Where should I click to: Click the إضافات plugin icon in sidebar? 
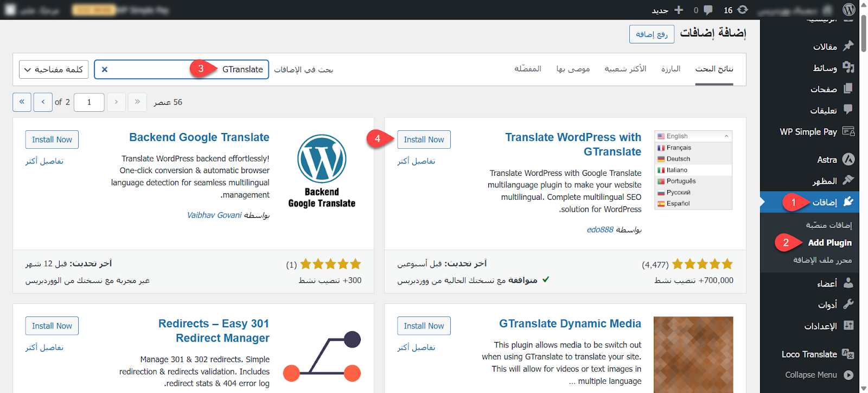848,202
